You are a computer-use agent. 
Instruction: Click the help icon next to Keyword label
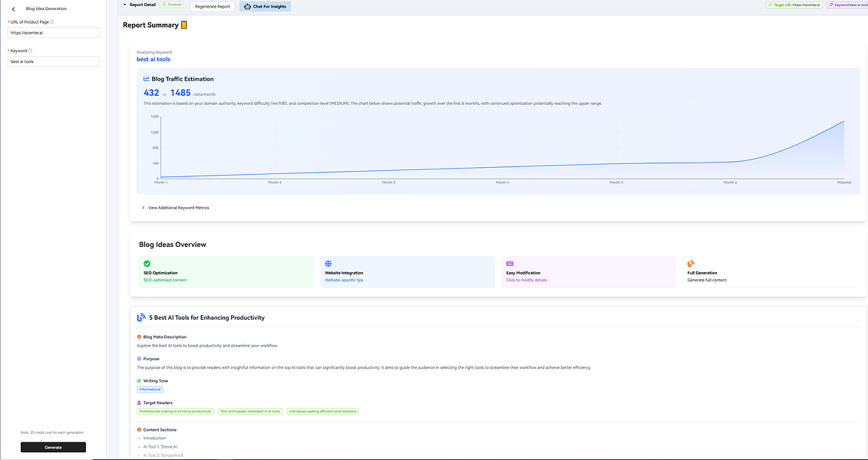tap(30, 51)
